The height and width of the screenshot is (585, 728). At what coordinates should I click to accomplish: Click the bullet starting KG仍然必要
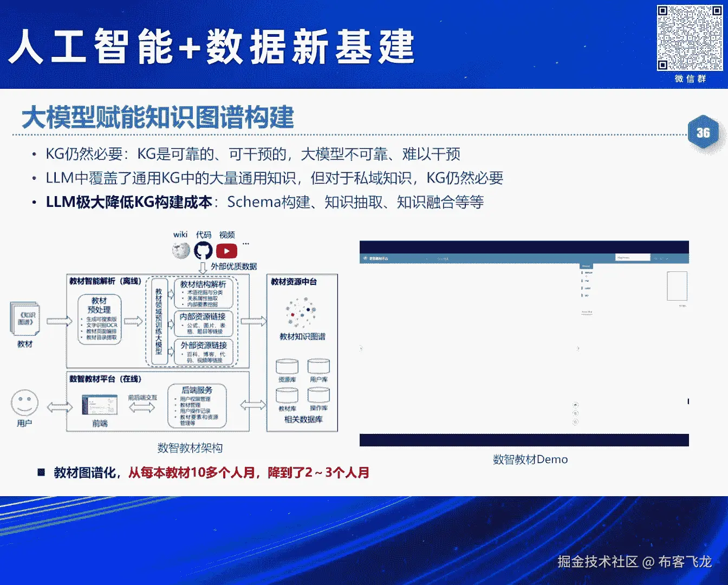[253, 154]
